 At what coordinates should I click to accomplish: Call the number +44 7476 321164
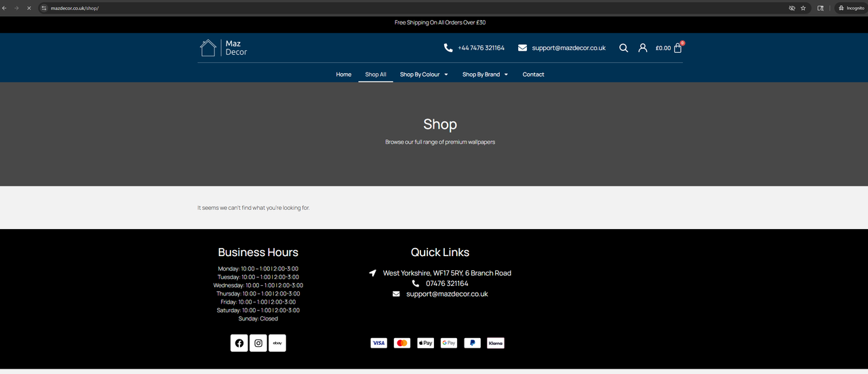481,48
